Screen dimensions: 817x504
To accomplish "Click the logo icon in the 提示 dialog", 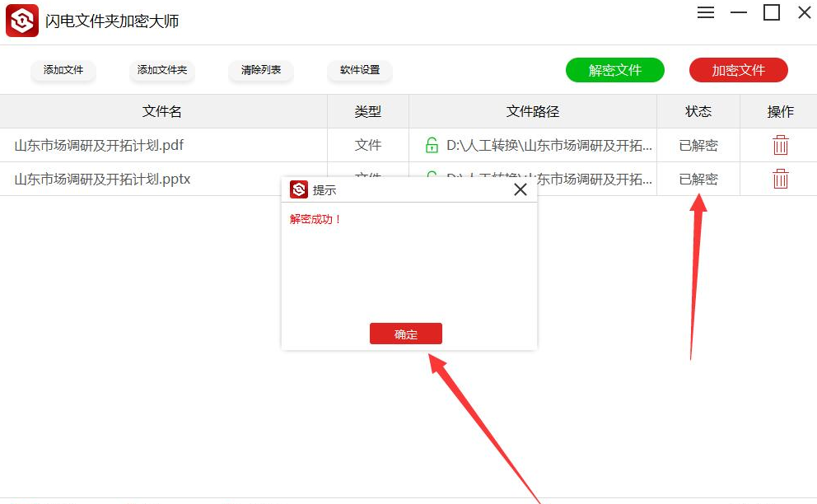I will tap(299, 189).
